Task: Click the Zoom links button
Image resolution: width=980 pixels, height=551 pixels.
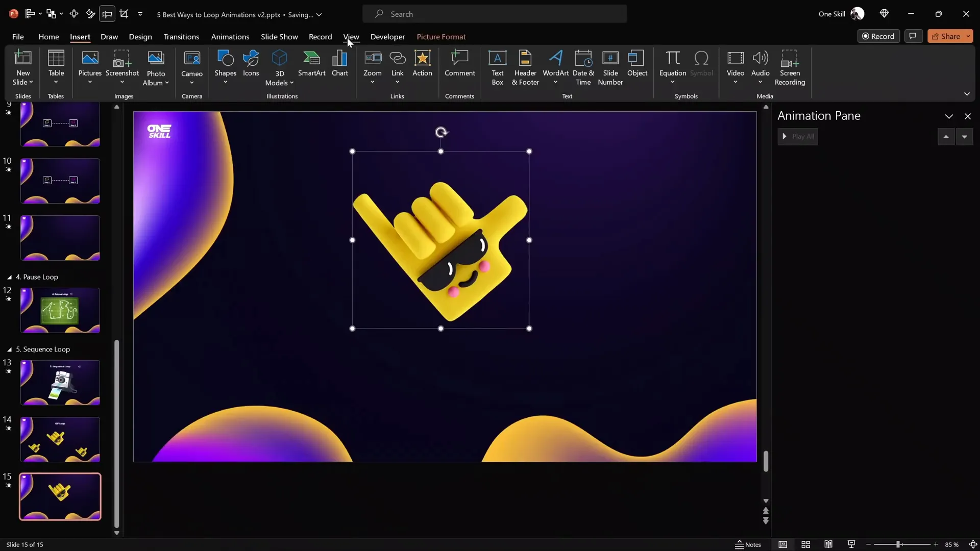Action: pyautogui.click(x=373, y=67)
